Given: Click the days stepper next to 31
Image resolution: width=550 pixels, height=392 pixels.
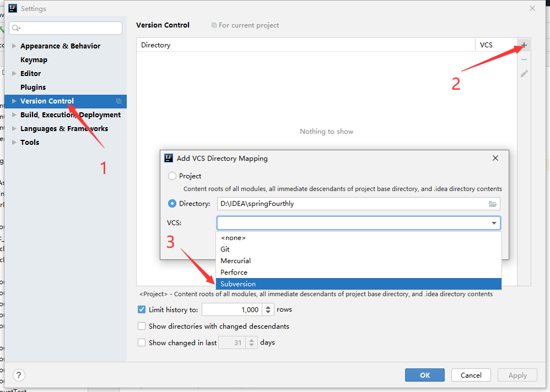Looking at the screenshot, I should (x=251, y=342).
